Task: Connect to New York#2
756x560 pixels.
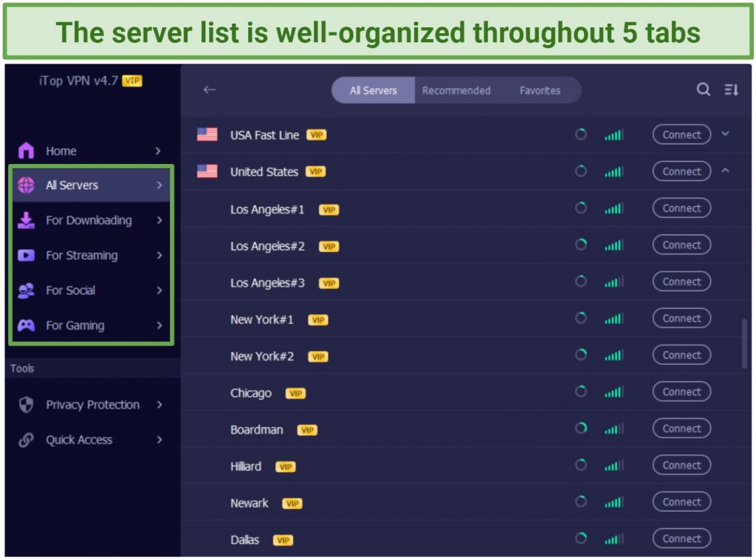Action: (x=681, y=355)
